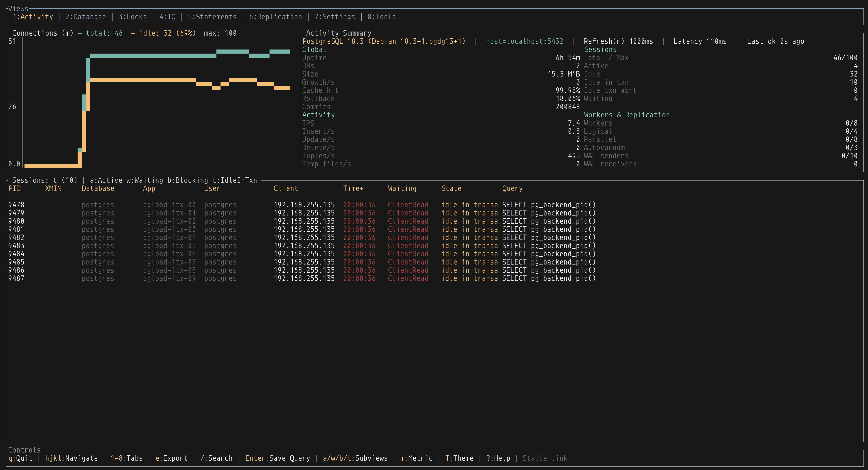The height and width of the screenshot is (470, 868).
Task: Open the 7:Settings tab
Action: [x=334, y=17]
